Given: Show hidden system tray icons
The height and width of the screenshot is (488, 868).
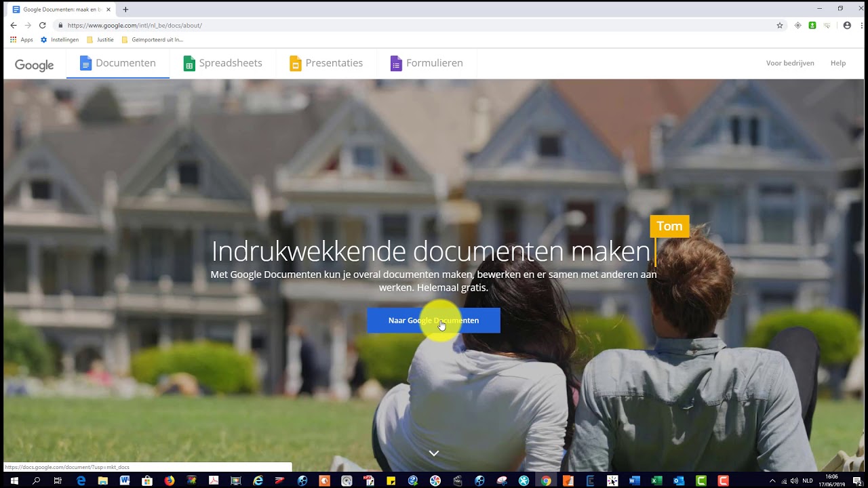Looking at the screenshot, I should [772, 481].
